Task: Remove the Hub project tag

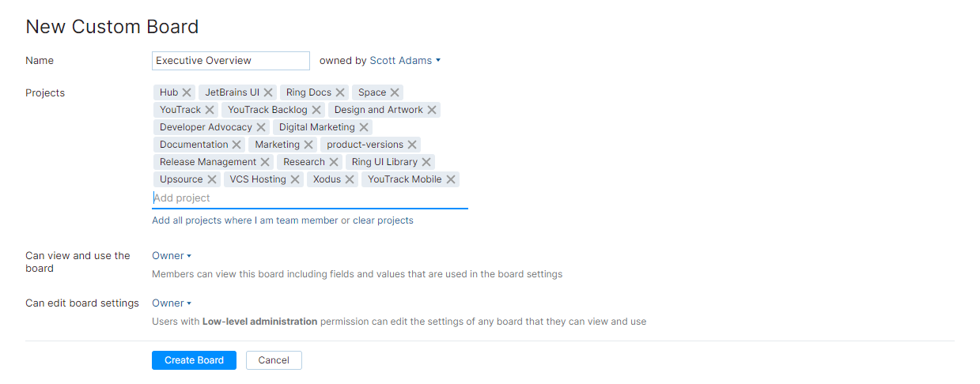Action: point(187,92)
